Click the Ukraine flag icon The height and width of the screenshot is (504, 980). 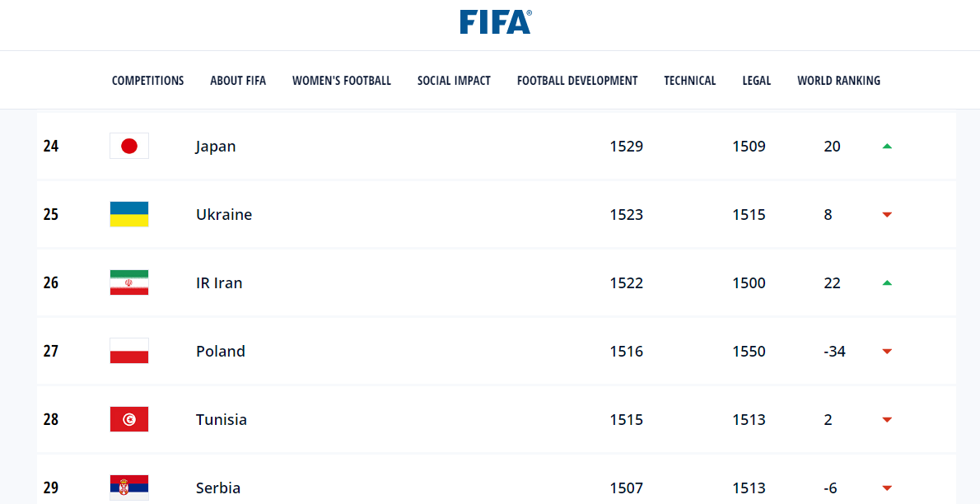(129, 215)
